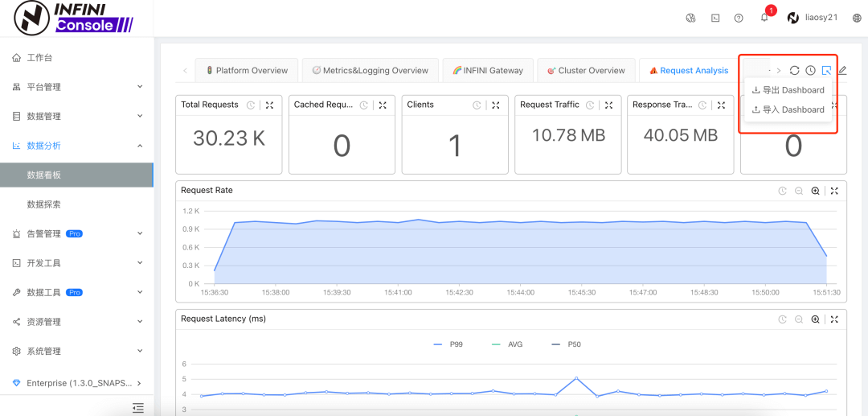The image size is (868, 416).
Task: Click the globe-with-clock icon in the header
Action: [690, 18]
